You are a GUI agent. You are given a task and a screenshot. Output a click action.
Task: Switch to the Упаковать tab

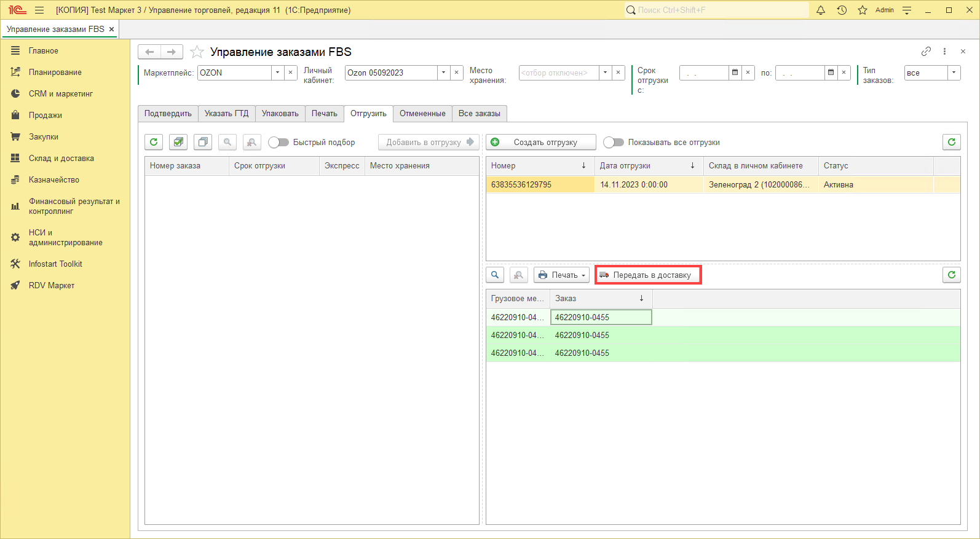point(280,113)
